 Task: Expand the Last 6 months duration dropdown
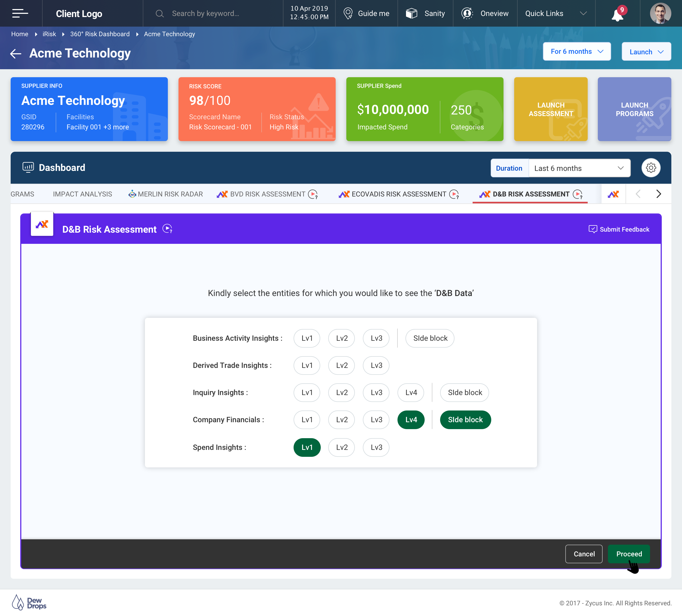coord(579,168)
